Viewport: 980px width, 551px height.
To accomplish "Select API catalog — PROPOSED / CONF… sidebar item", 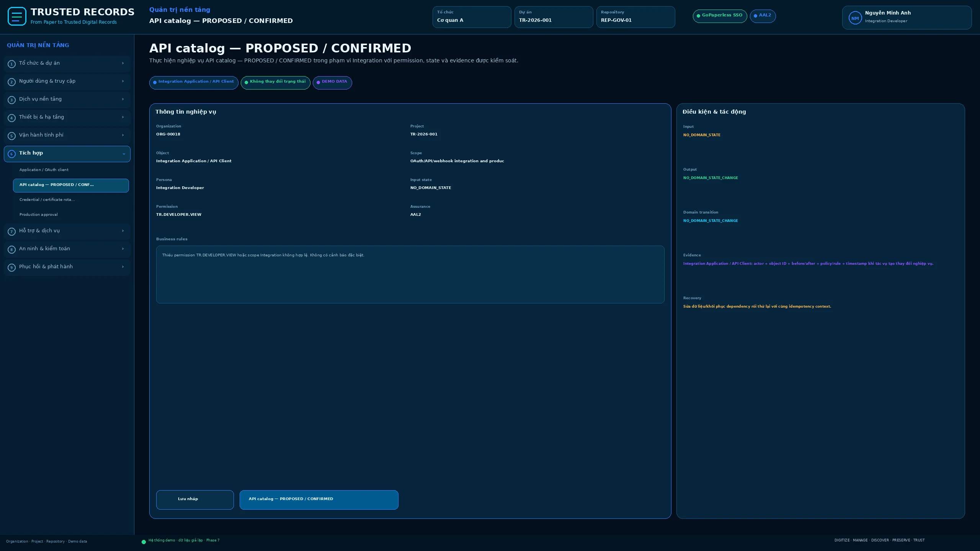I will (x=71, y=185).
